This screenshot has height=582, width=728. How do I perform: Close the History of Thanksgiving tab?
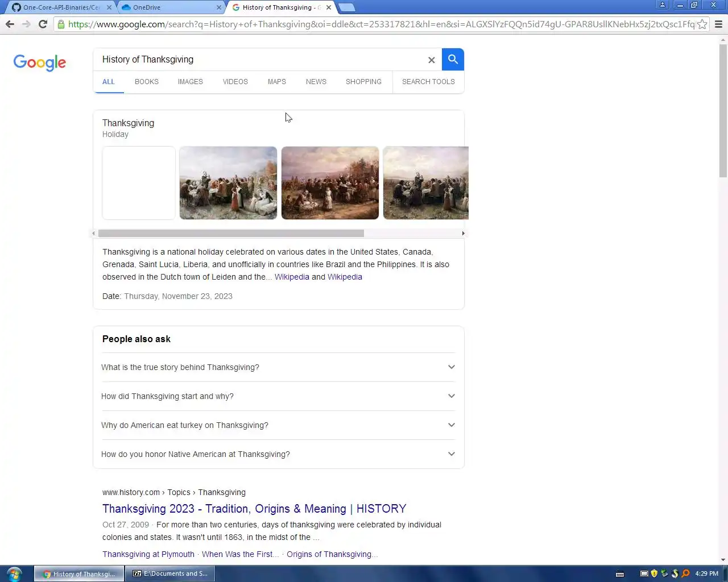329,7
